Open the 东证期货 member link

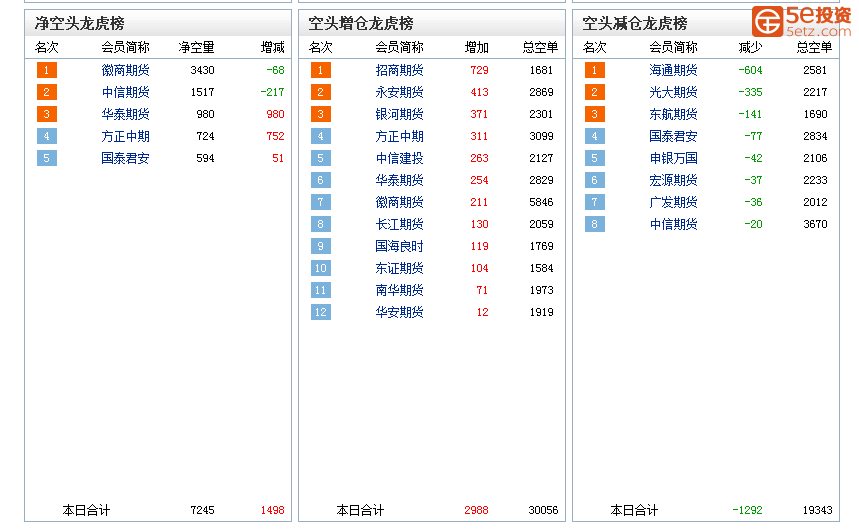[399, 268]
